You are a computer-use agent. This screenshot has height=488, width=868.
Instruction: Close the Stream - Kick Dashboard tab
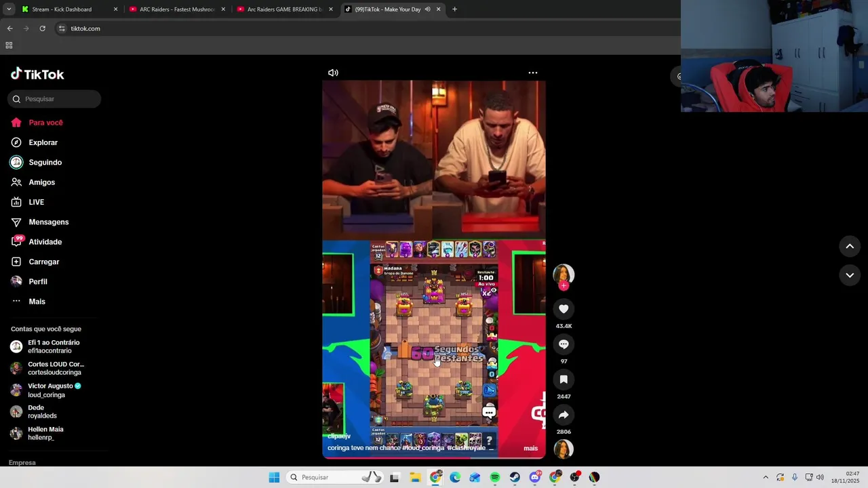115,9
